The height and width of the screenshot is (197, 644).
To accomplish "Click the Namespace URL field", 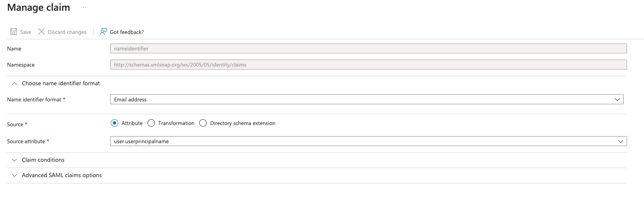I will tap(368, 65).
